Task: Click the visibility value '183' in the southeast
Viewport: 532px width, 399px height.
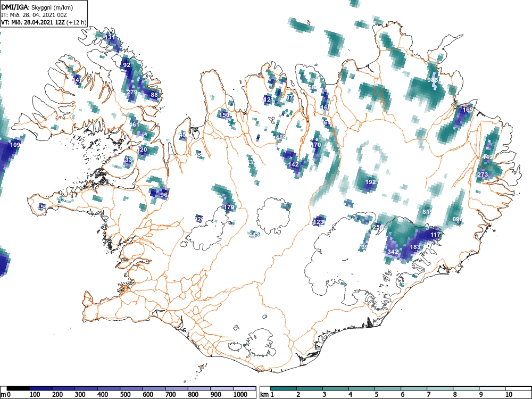Action: click(415, 247)
